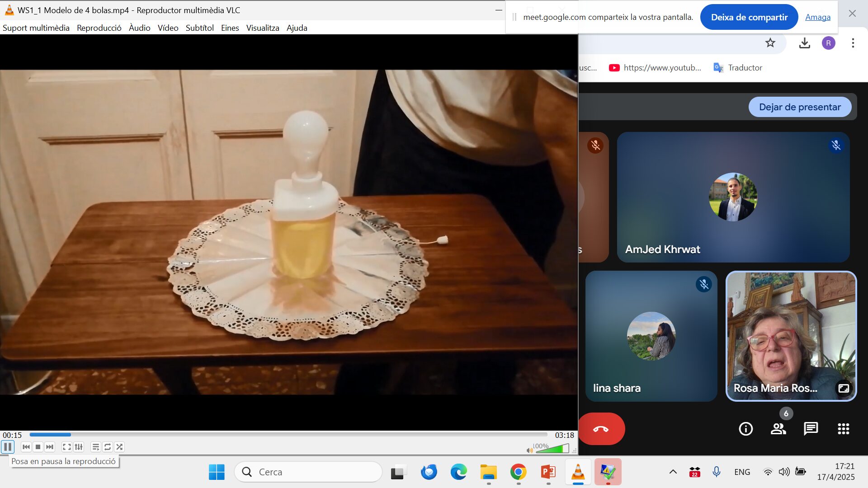Open Microsoft Edge from the taskbar

458,472
